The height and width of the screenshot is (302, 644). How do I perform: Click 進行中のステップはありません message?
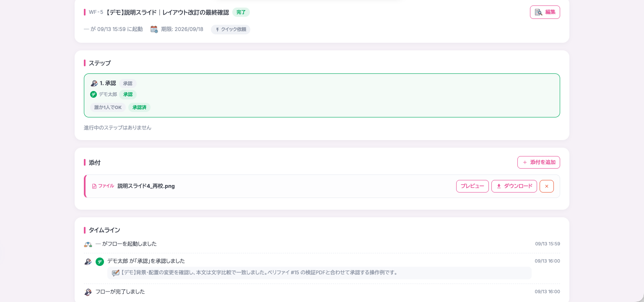117,128
